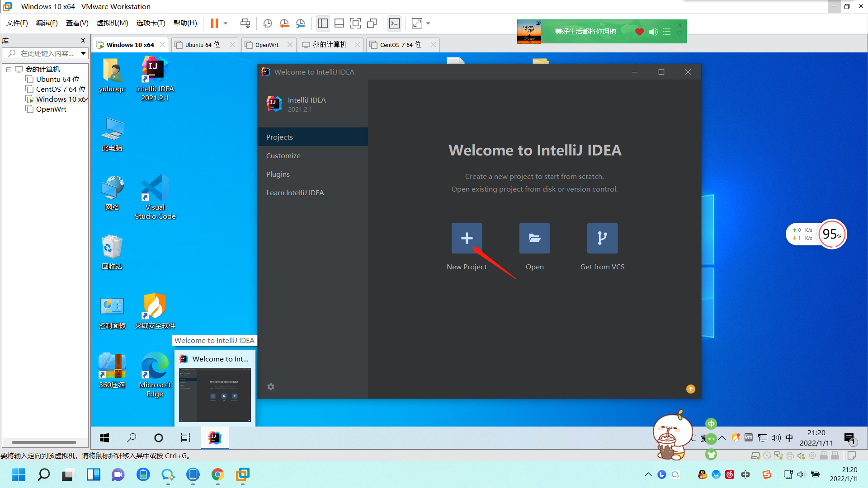
Task: Click the send Ctrl+Alt+Del toolbar icon
Action: (x=245, y=23)
